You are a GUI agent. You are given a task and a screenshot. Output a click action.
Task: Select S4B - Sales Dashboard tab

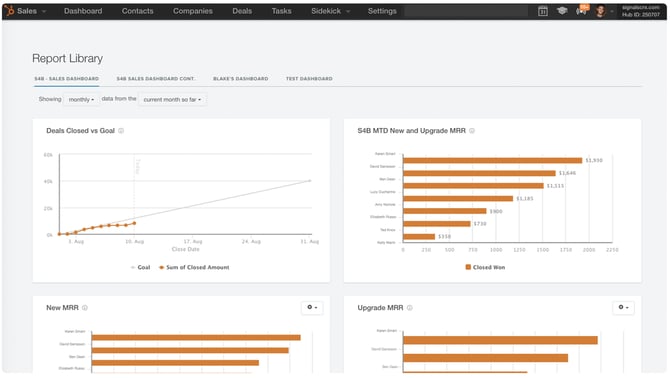tap(67, 79)
